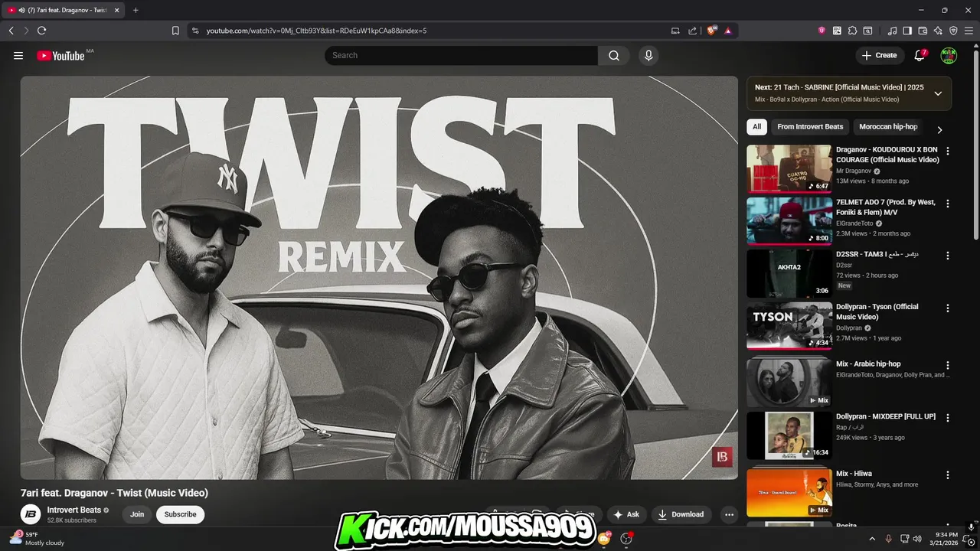The image size is (980, 551).
Task: Click the taskbar microphone tray icon
Action: [x=888, y=539]
